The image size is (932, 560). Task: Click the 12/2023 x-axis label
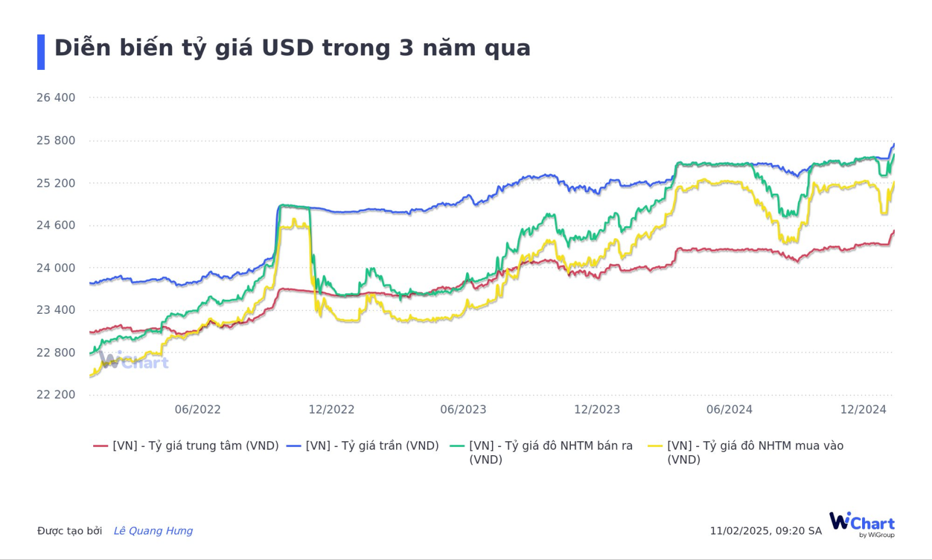597,409
